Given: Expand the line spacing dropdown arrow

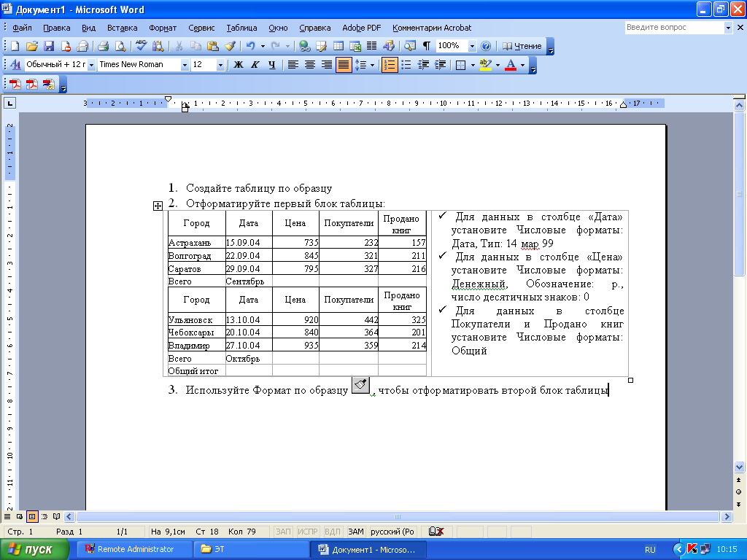Looking at the screenshot, I should [x=372, y=65].
